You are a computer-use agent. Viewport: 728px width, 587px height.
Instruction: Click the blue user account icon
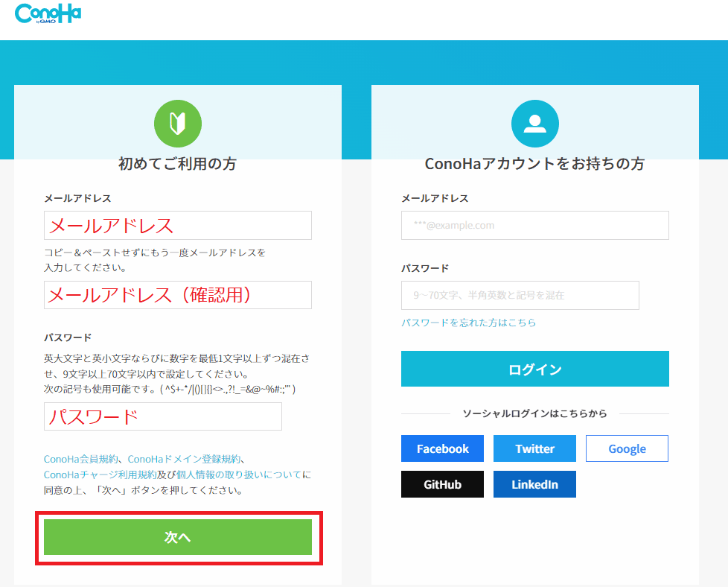click(x=535, y=124)
